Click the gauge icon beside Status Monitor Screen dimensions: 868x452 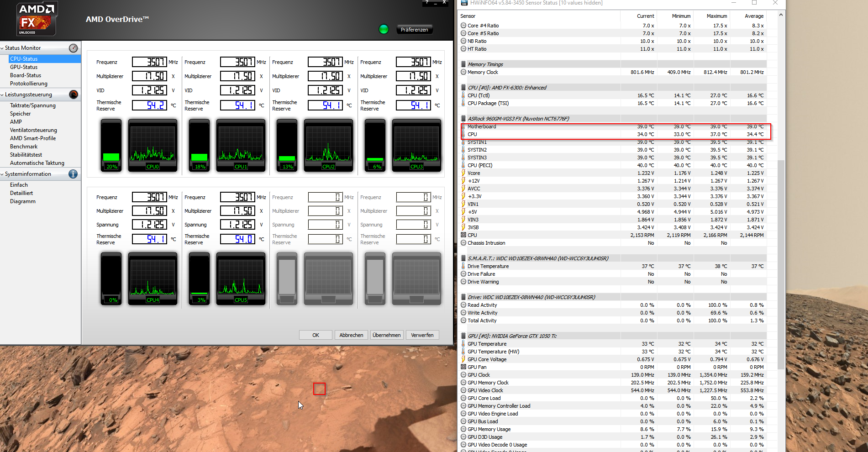click(73, 48)
